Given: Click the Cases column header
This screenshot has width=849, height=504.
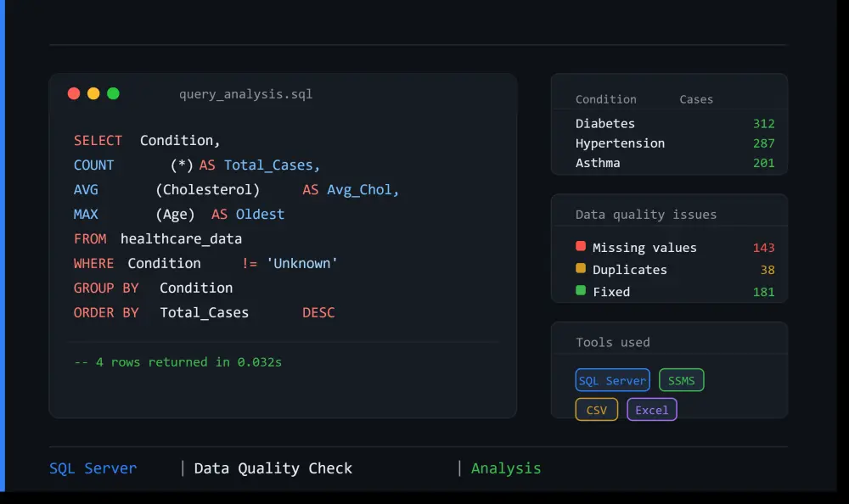Looking at the screenshot, I should pos(696,99).
